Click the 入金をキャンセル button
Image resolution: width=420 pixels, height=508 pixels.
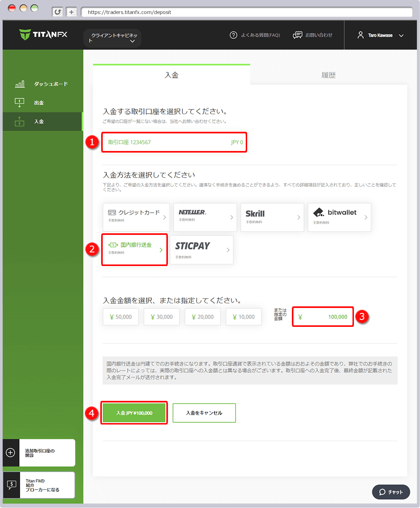[204, 413]
